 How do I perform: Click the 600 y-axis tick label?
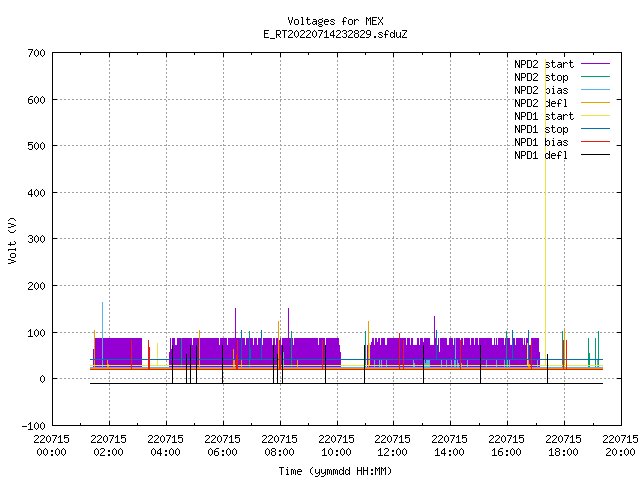click(x=36, y=100)
